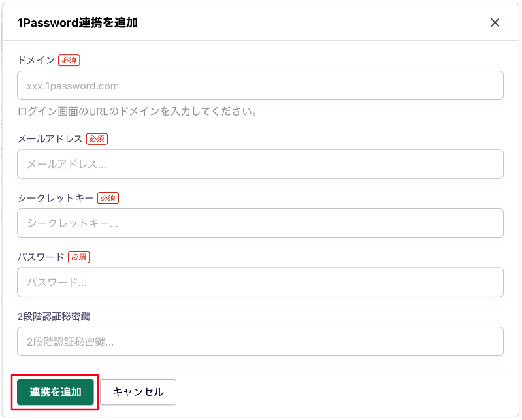
Task: Click the dialog title 1Password連携を追加
Action: point(77,23)
